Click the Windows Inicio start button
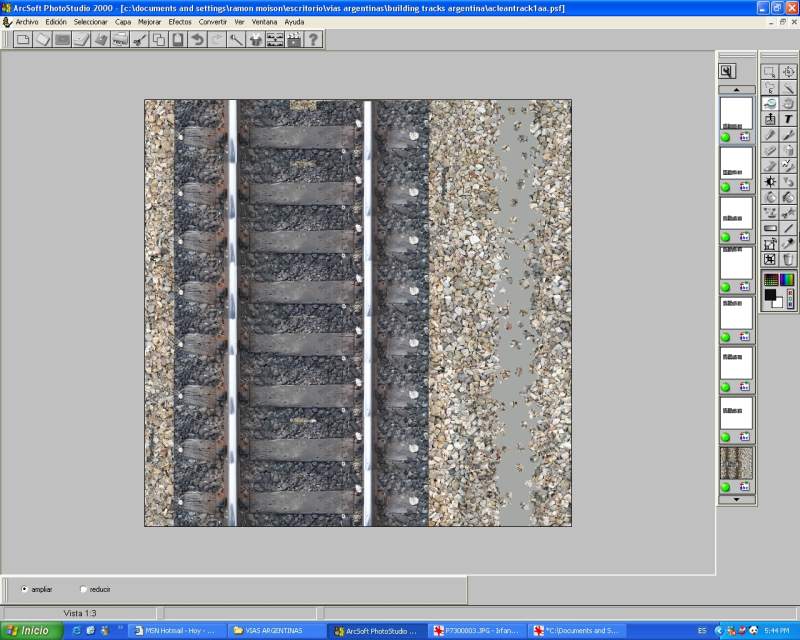The image size is (800, 640). (30, 631)
